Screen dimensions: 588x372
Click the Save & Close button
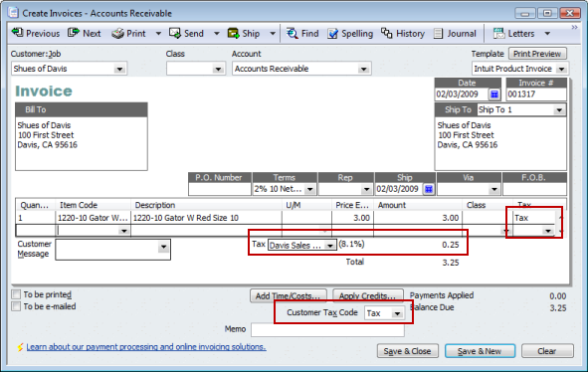[408, 351]
